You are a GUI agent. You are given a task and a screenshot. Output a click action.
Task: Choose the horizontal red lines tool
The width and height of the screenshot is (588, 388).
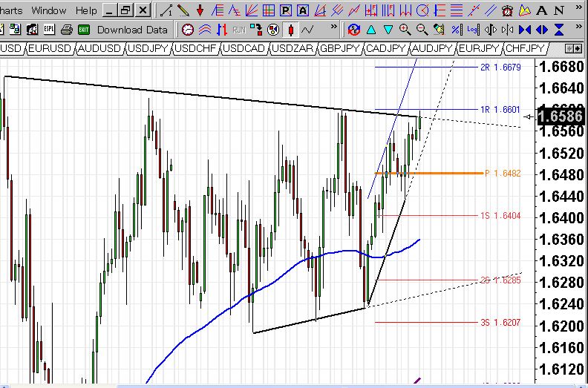point(457,10)
